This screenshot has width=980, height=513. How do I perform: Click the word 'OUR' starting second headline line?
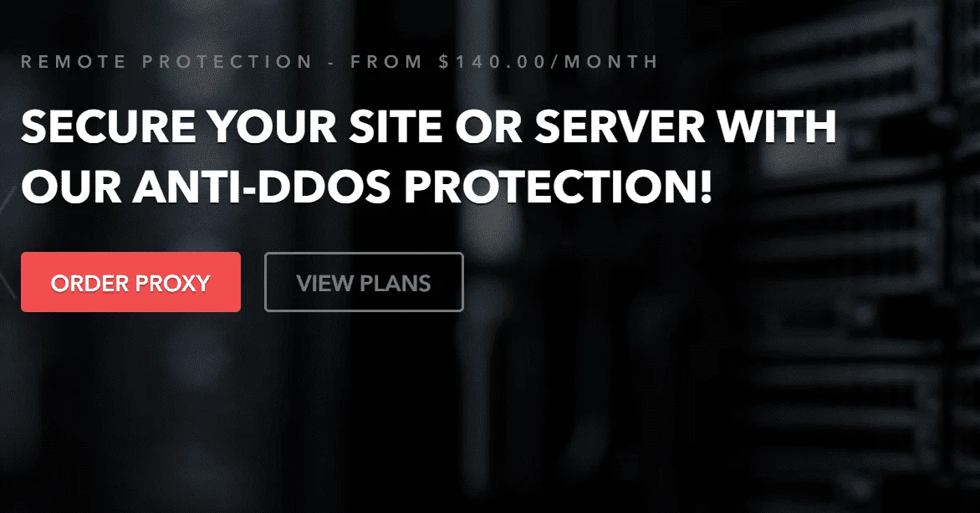coord(71,187)
